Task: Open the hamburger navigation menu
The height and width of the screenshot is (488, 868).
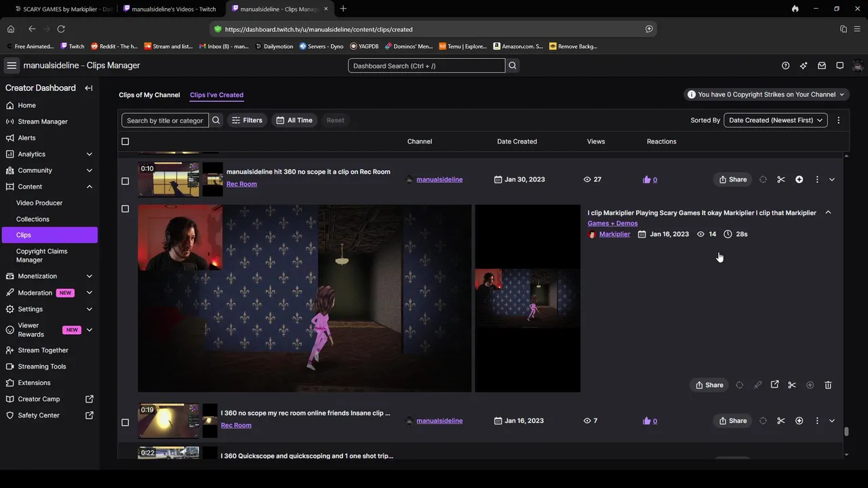Action: click(12, 66)
